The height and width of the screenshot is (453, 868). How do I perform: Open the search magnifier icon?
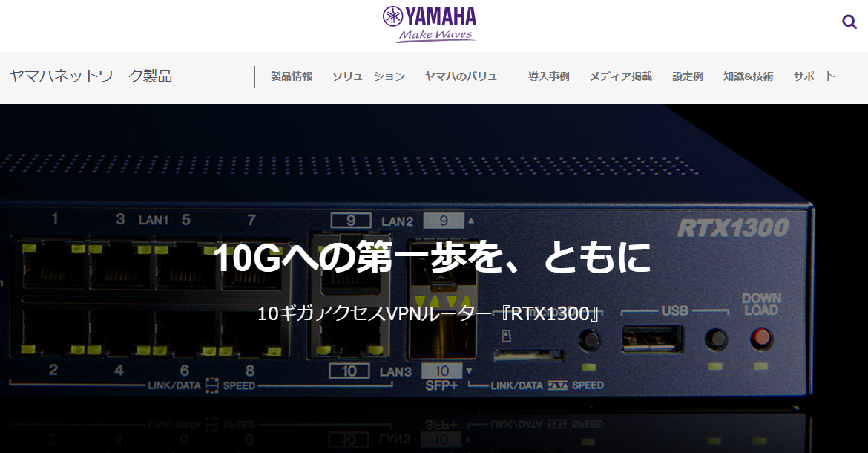pos(849,22)
